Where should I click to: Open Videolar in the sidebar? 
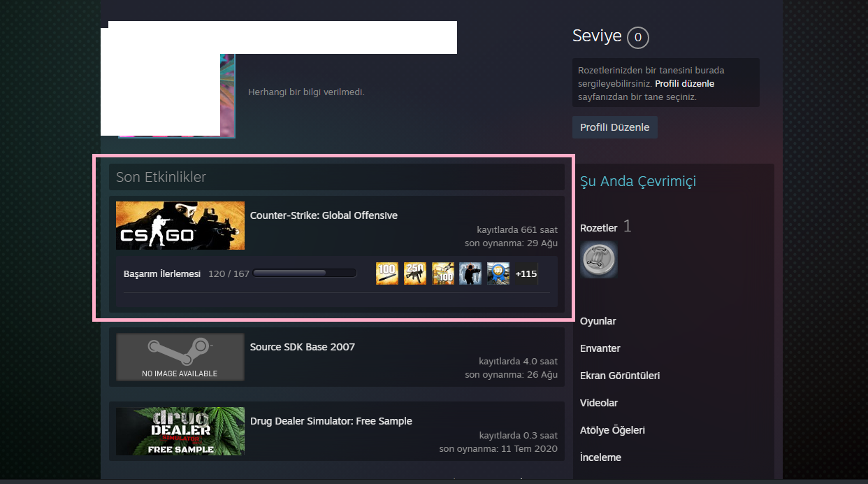(x=599, y=403)
